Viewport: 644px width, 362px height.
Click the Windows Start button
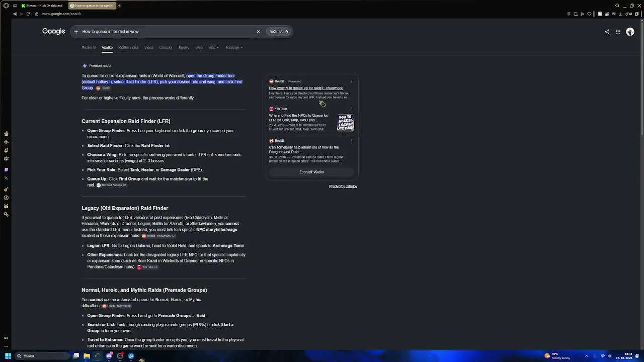(x=8, y=356)
